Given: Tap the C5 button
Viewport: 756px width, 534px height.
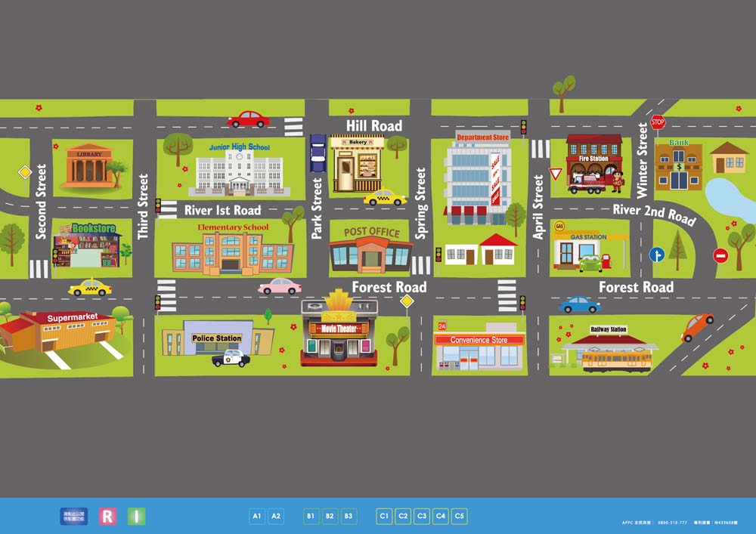Looking at the screenshot, I should [x=460, y=517].
